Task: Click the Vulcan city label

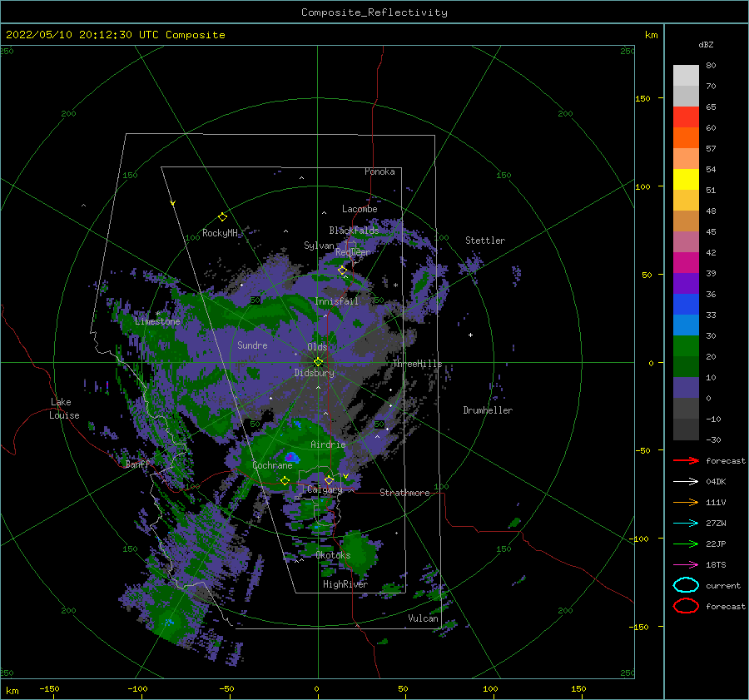Action: click(423, 618)
